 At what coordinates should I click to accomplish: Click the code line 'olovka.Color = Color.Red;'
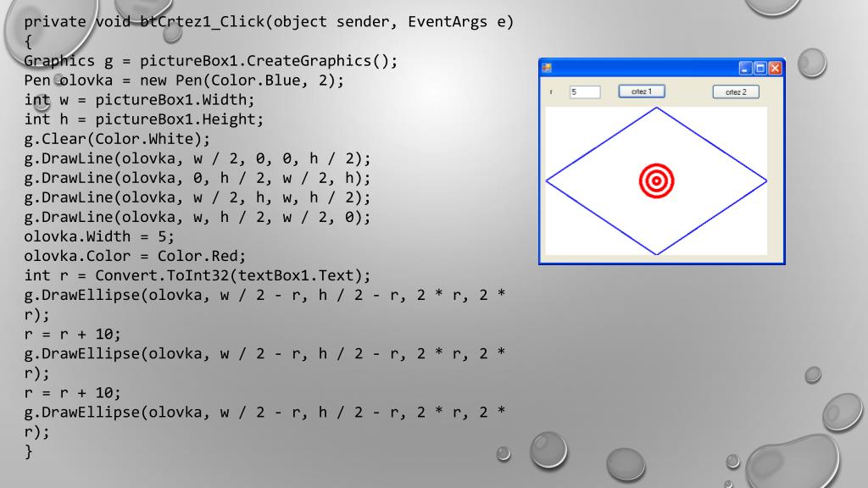click(135, 256)
